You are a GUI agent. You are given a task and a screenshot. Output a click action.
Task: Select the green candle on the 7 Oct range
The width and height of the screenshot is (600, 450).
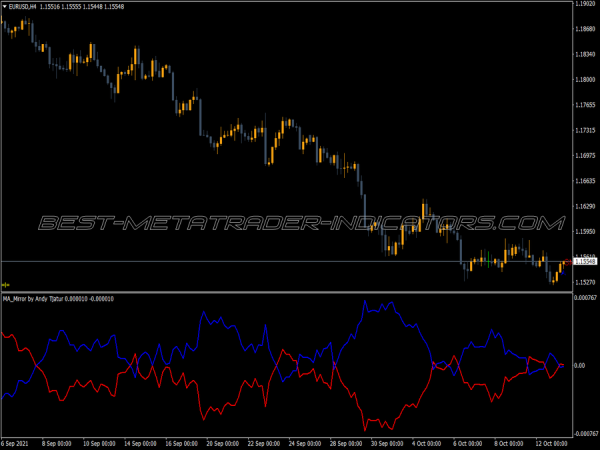tap(488, 259)
